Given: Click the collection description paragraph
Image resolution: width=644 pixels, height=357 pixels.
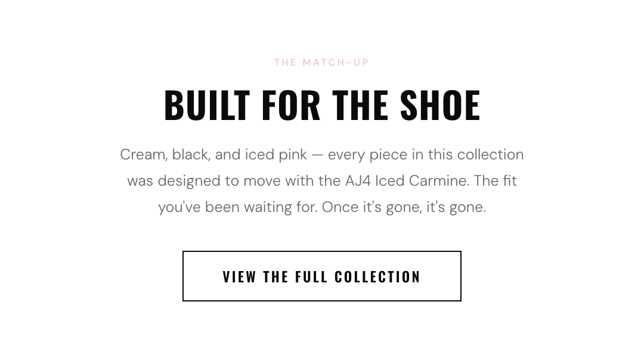Looking at the screenshot, I should click(x=321, y=180).
